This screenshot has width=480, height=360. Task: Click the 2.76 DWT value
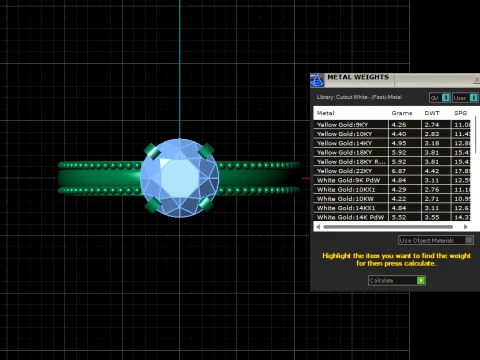(432, 189)
